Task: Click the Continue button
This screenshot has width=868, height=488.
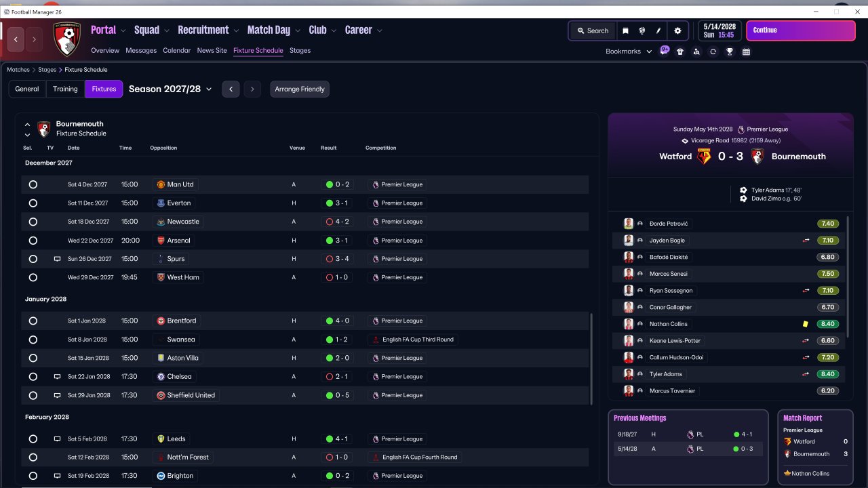Action: 801,30
